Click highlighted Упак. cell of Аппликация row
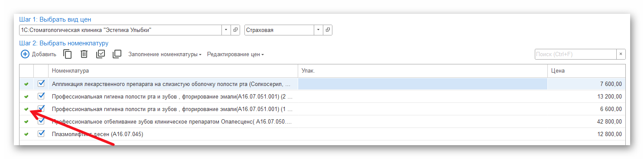This screenshot has width=644, height=159. (423, 84)
